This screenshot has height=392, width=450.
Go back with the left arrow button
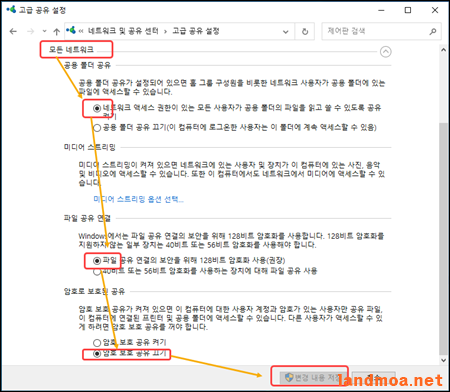(13, 32)
